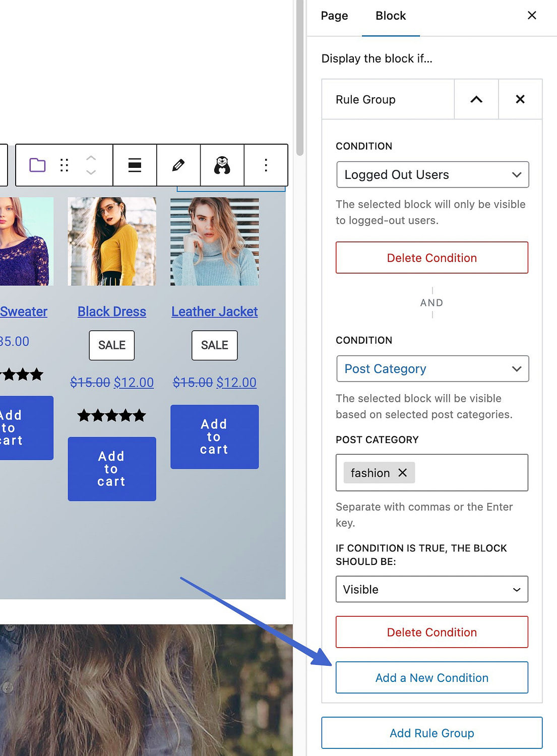Click the penguin visibility icon in toolbar
Screen dimensions: 557x756
coord(222,165)
